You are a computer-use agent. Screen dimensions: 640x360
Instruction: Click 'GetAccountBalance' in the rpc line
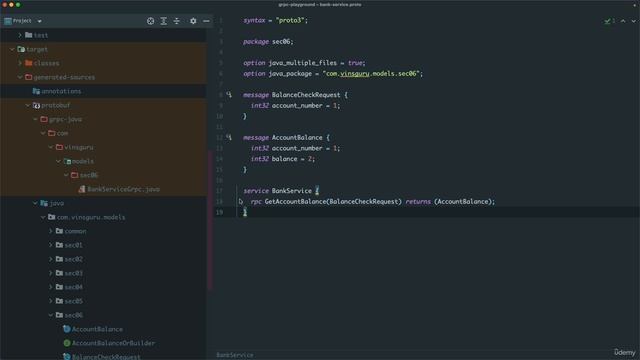click(296, 201)
